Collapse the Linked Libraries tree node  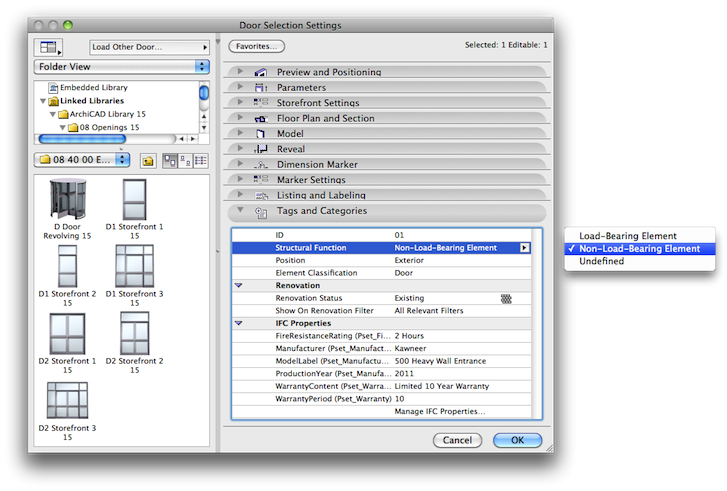pyautogui.click(x=43, y=101)
